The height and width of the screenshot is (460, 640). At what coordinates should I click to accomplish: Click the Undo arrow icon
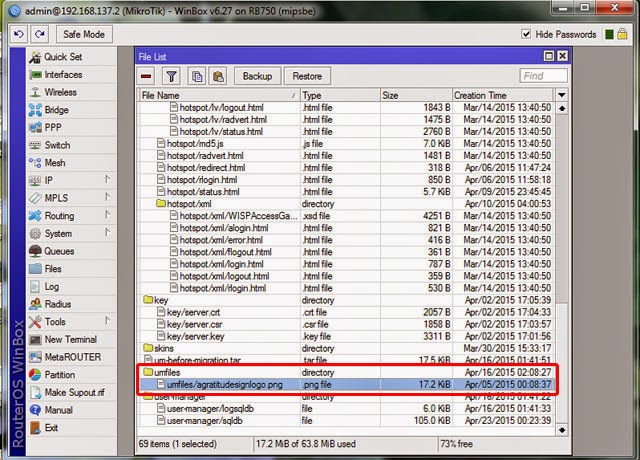click(x=18, y=34)
